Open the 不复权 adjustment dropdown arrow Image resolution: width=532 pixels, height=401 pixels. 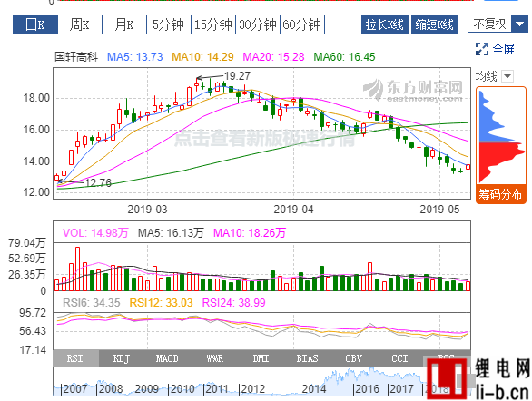[519, 24]
